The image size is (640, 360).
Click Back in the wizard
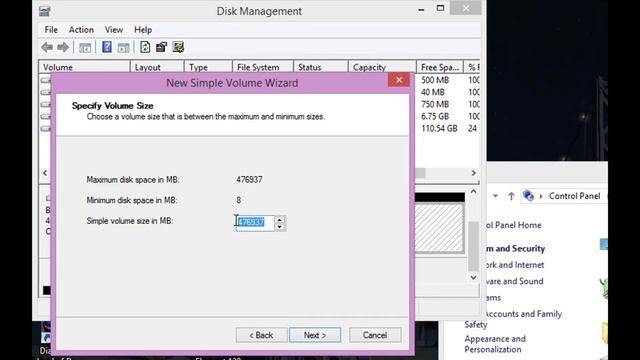(261, 335)
